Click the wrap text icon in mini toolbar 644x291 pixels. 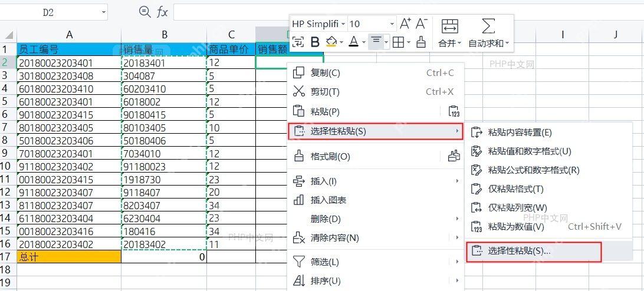pos(298,41)
